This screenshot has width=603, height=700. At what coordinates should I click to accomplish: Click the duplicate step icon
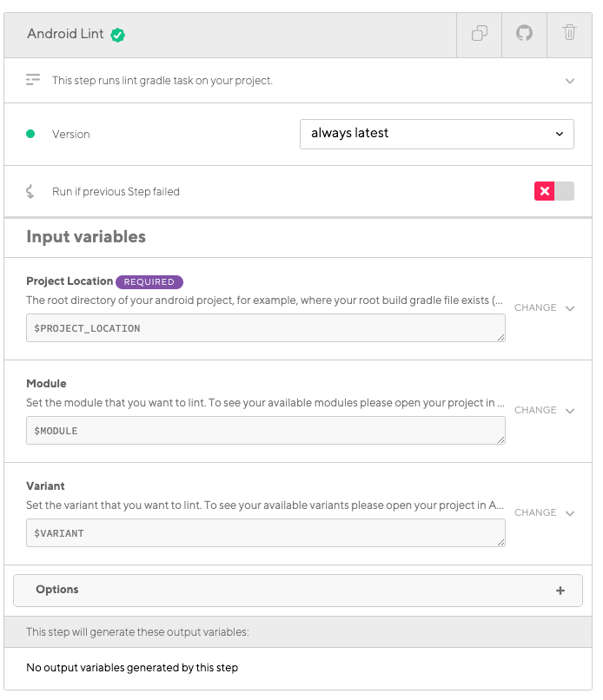pos(480,34)
